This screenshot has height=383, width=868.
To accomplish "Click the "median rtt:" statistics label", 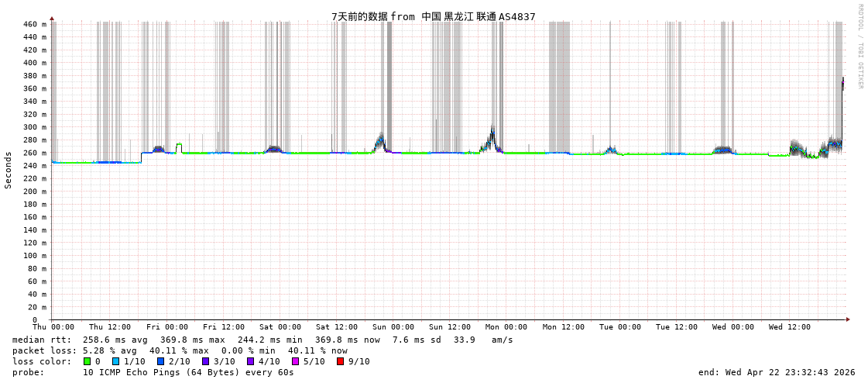I will (x=42, y=340).
